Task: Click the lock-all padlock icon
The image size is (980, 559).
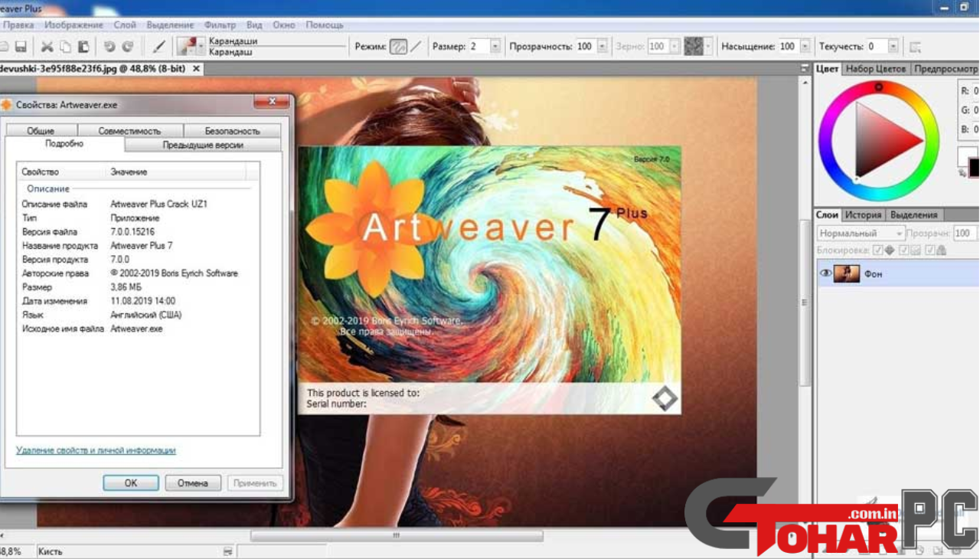Action: tap(940, 250)
